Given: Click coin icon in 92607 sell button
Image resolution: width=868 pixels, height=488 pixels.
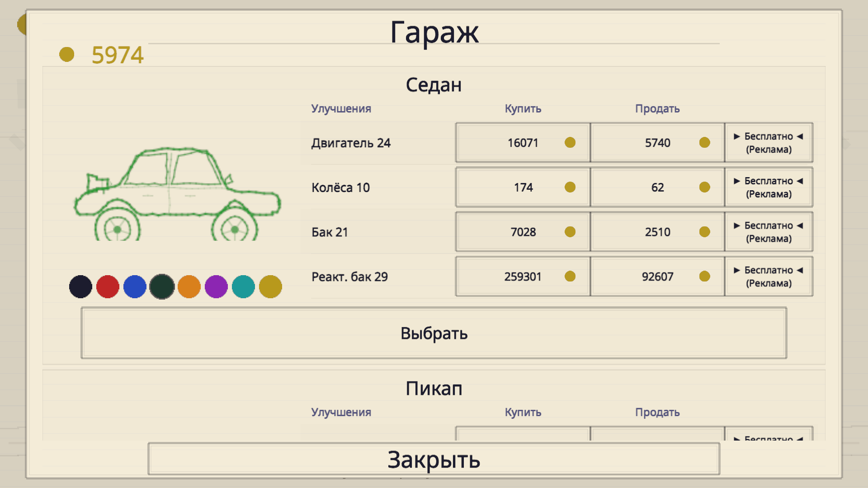Looking at the screenshot, I should click(x=704, y=276).
